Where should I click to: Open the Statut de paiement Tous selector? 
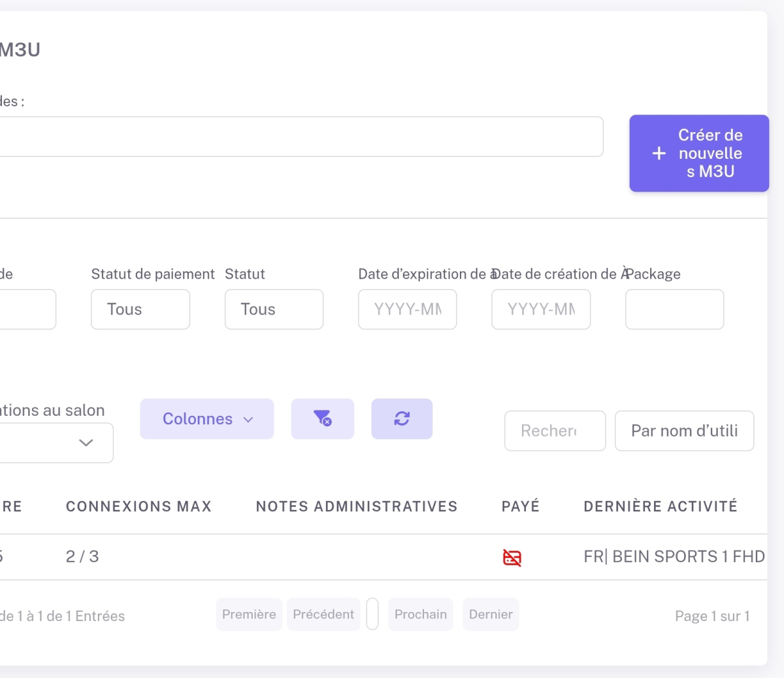(140, 309)
